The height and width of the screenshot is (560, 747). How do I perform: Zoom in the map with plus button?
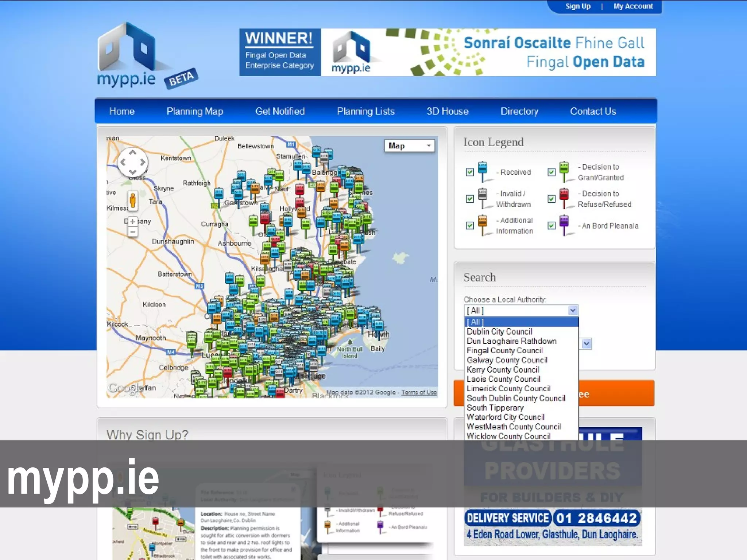(133, 221)
